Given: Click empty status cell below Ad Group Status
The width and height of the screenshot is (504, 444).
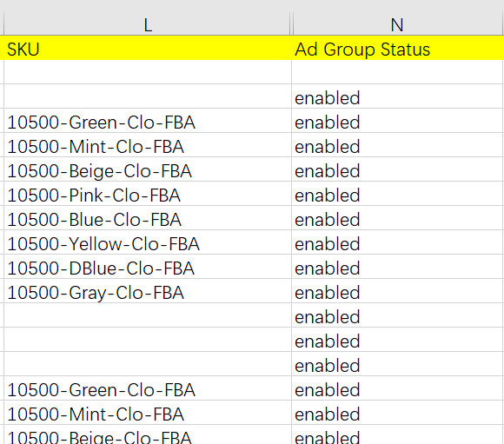Looking at the screenshot, I should [x=398, y=72].
